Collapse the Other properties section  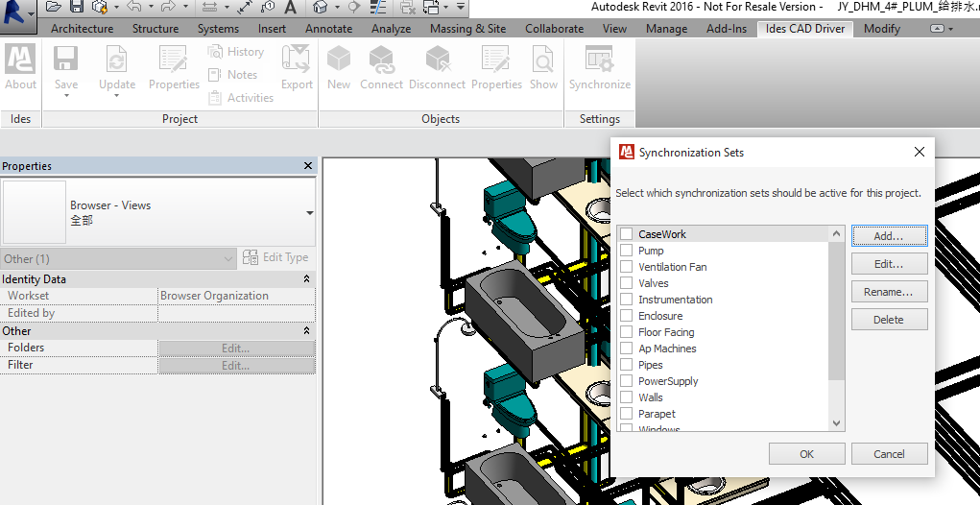click(x=306, y=330)
